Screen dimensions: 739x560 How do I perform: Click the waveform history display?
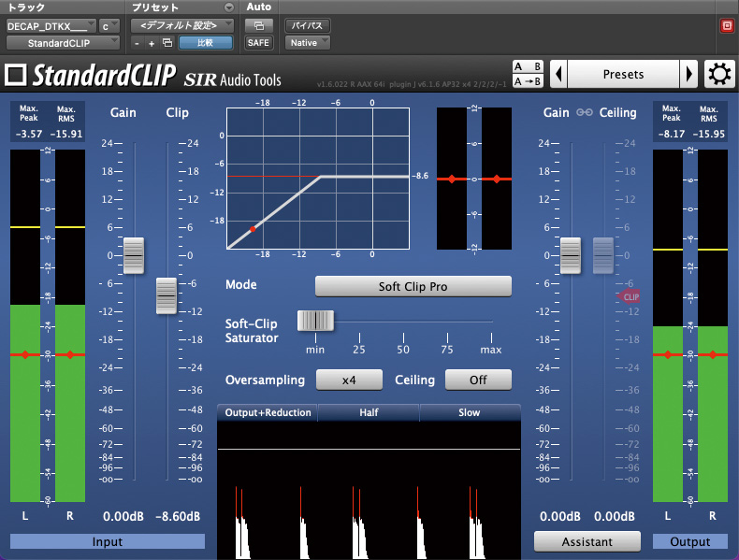pos(369,490)
